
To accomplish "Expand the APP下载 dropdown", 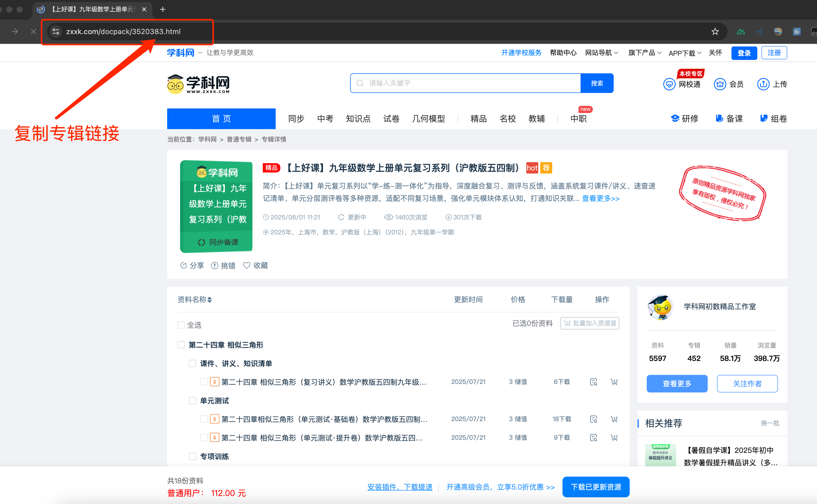I will coord(685,53).
